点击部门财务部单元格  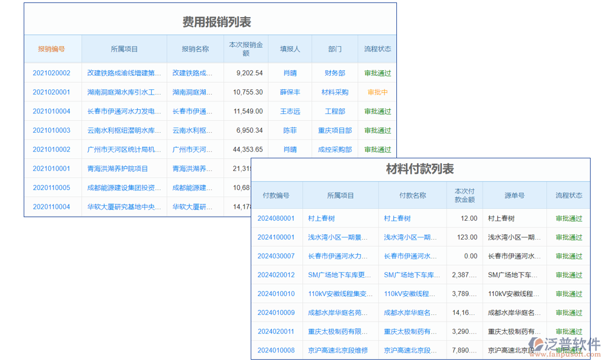pos(334,73)
